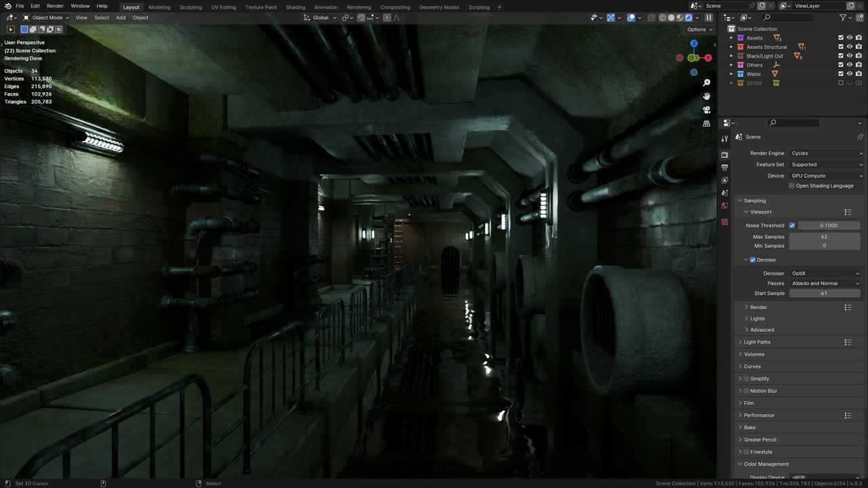Select material preview shading
The height and width of the screenshot is (488, 868).
(680, 18)
